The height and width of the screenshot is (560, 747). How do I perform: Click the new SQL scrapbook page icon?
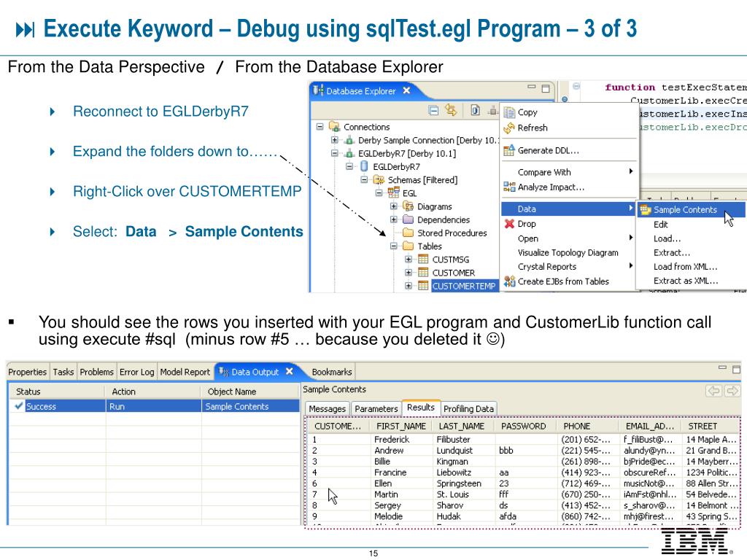476,111
